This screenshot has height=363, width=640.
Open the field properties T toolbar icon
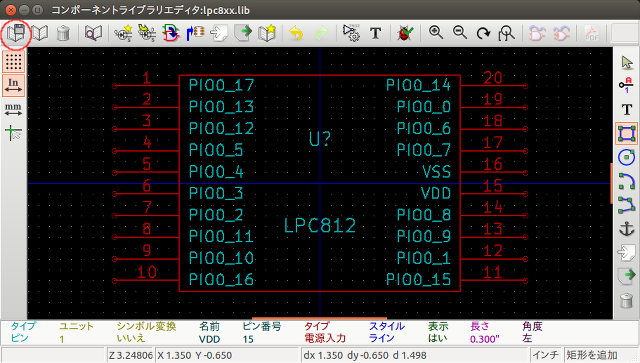(376, 33)
